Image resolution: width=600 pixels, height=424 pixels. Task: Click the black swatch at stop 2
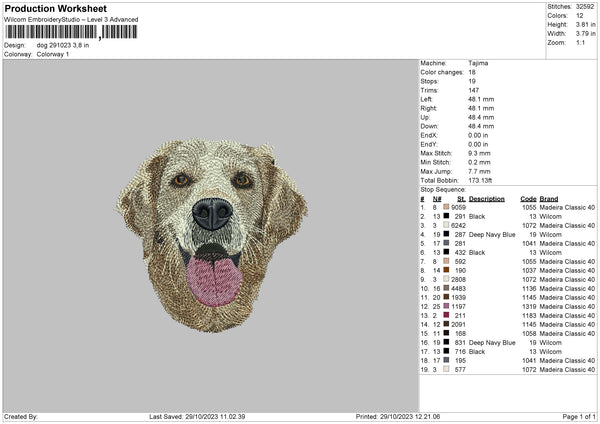[x=446, y=216]
